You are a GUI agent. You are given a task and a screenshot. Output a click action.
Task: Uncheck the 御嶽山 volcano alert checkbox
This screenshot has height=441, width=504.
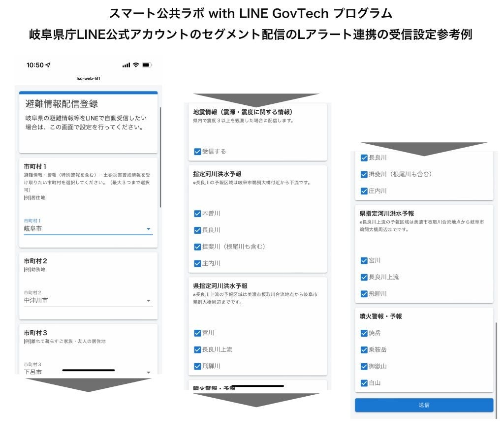[364, 366]
